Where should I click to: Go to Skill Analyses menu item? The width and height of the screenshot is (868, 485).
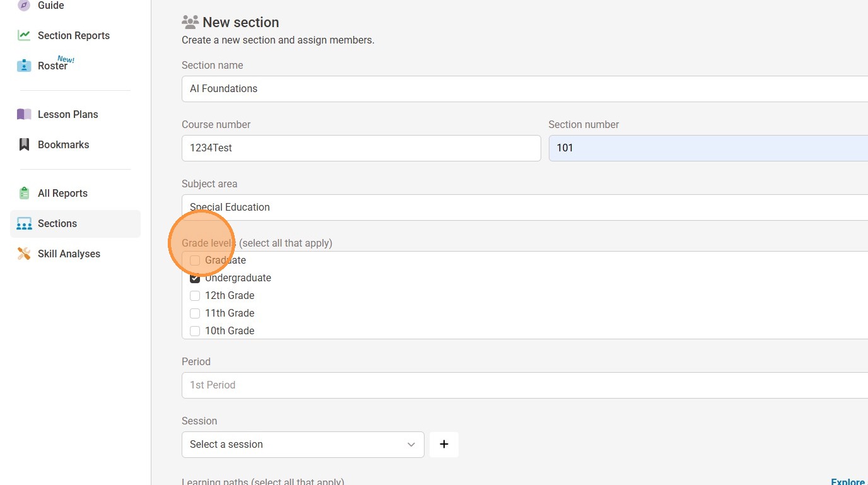point(69,254)
